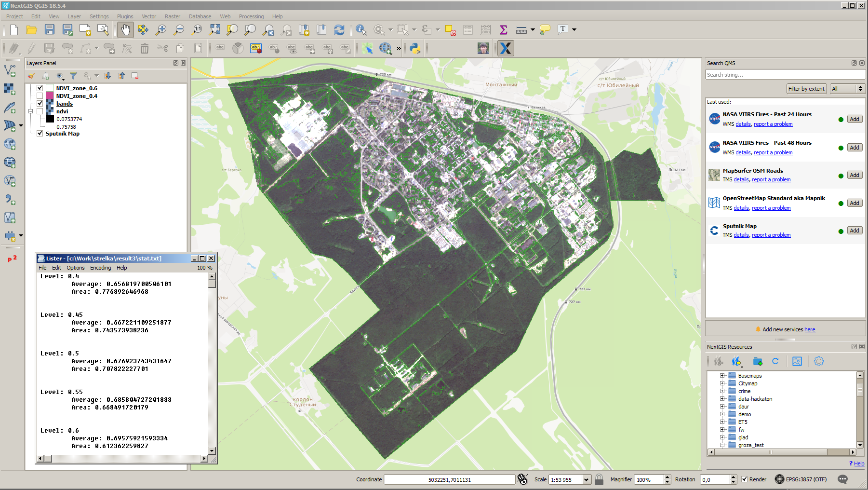Open the Scale dropdown in status bar
The width and height of the screenshot is (868, 490).
(x=586, y=479)
